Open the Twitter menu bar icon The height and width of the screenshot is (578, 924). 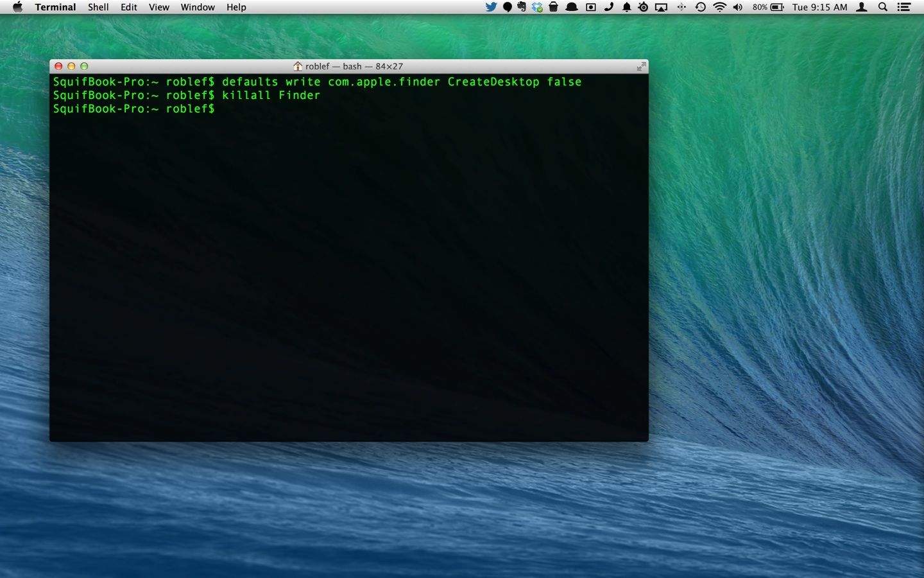pyautogui.click(x=491, y=7)
